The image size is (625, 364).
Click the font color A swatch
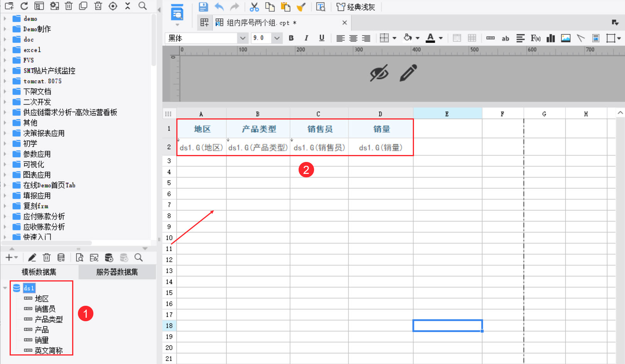(430, 38)
